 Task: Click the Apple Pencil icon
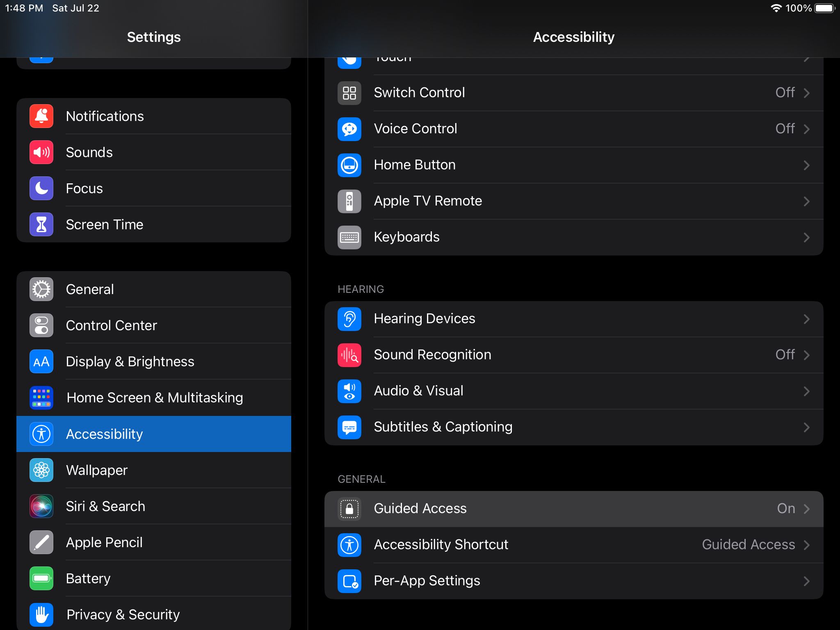point(41,542)
